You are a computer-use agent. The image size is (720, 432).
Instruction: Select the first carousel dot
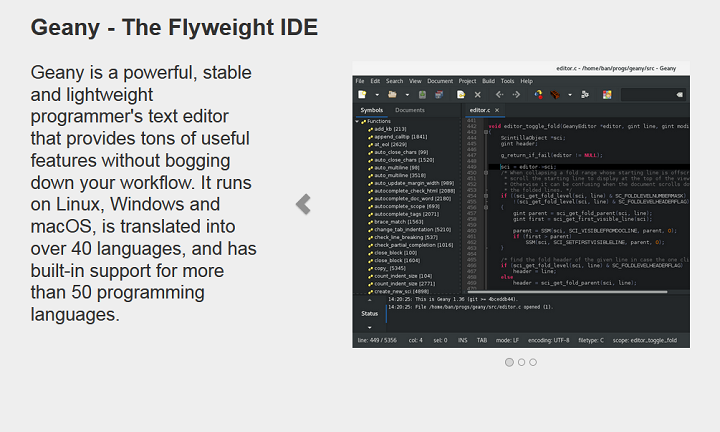coord(509,362)
